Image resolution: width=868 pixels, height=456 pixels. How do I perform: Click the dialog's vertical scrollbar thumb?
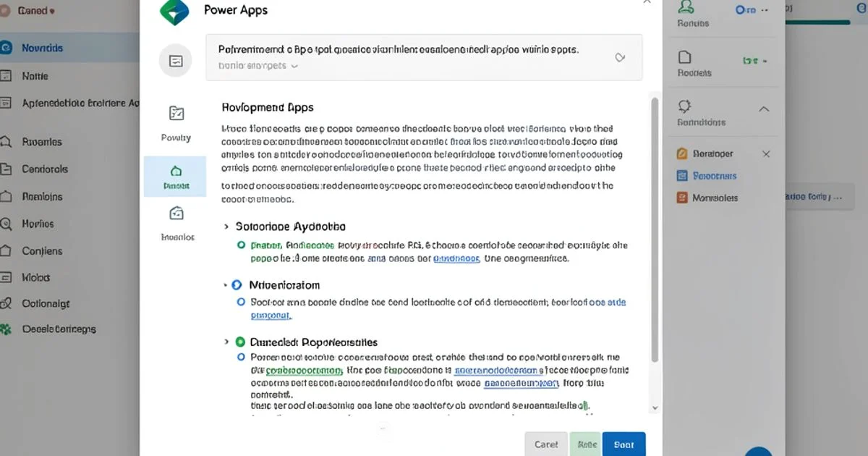655,232
